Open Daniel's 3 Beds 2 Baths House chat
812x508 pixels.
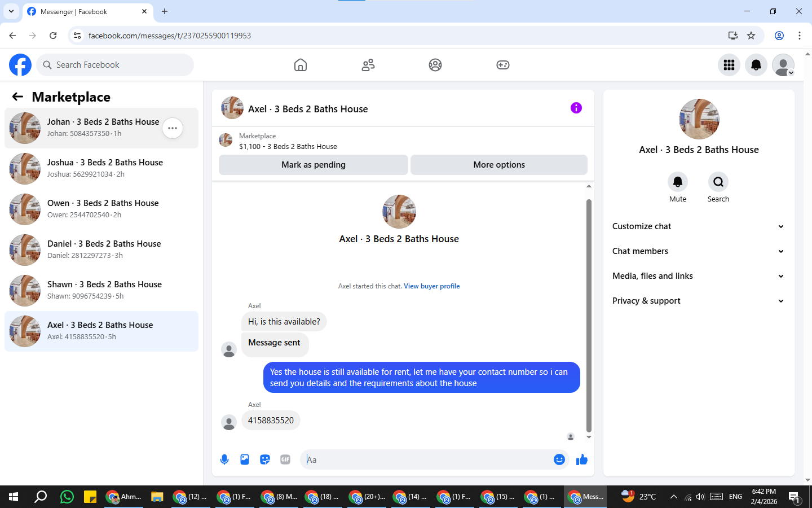click(101, 250)
